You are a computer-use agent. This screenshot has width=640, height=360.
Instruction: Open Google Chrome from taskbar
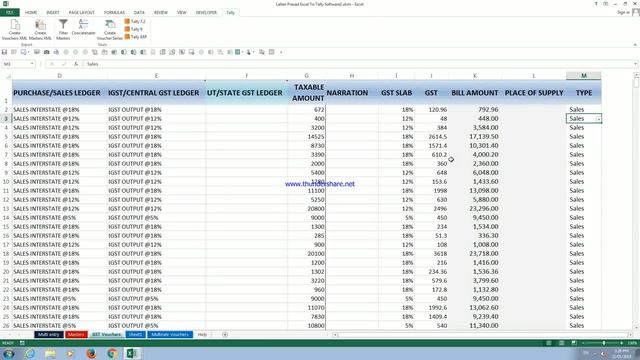click(x=112, y=353)
